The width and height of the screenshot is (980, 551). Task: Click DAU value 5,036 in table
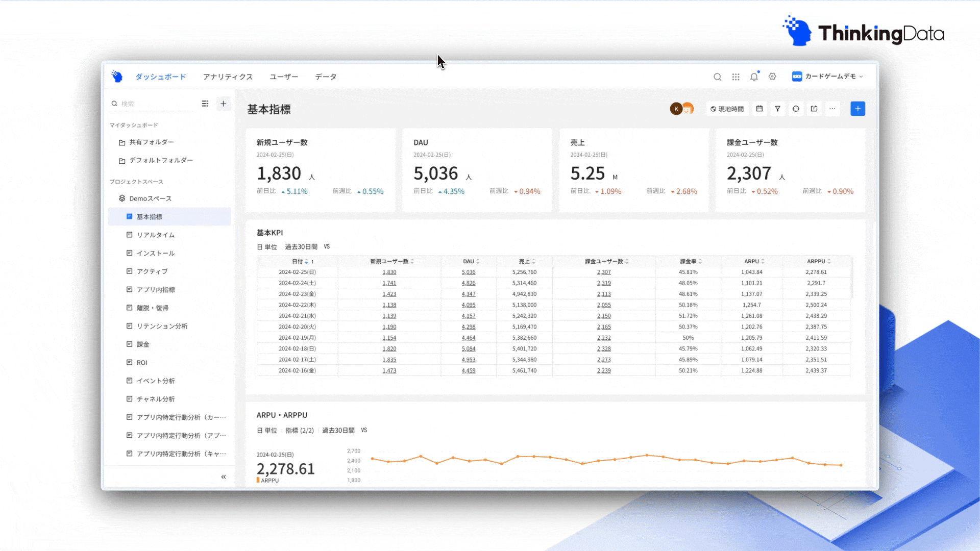(469, 272)
